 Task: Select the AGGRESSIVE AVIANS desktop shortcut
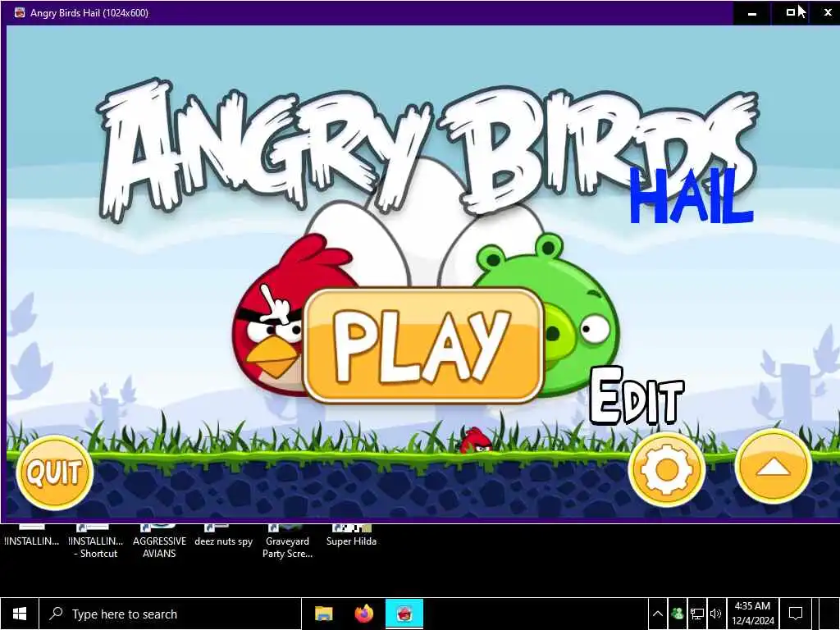[x=159, y=543]
